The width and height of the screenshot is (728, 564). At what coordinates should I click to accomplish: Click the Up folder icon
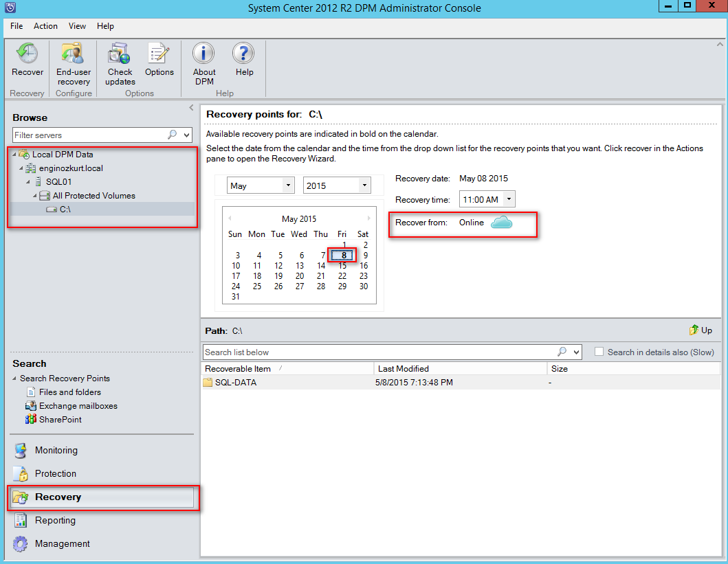[695, 330]
